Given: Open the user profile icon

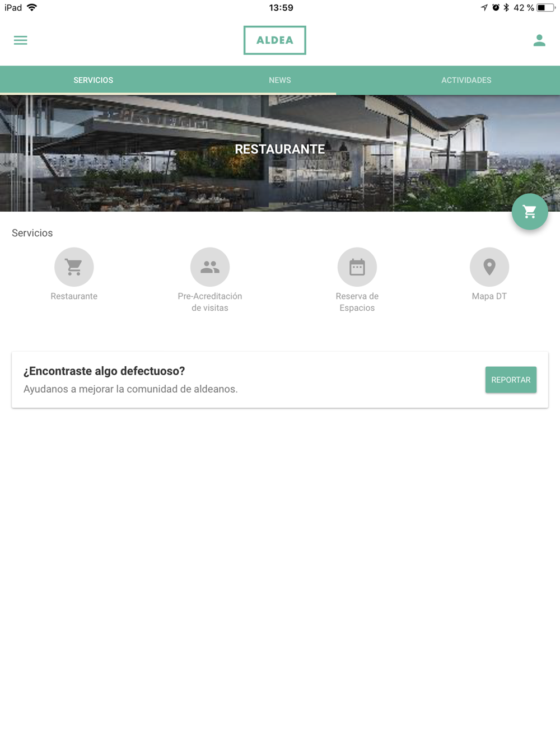Looking at the screenshot, I should (x=539, y=40).
